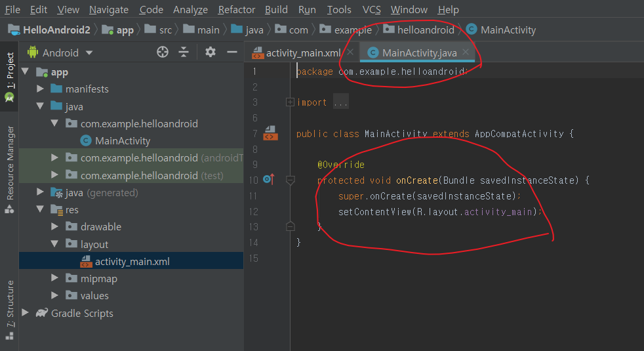
Task: Open the Tools menu
Action: tap(339, 9)
